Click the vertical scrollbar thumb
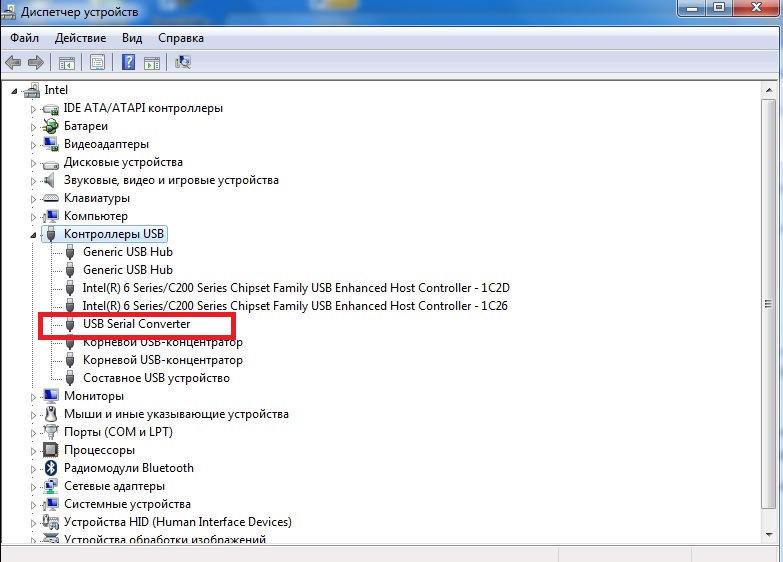 pyautogui.click(x=769, y=304)
